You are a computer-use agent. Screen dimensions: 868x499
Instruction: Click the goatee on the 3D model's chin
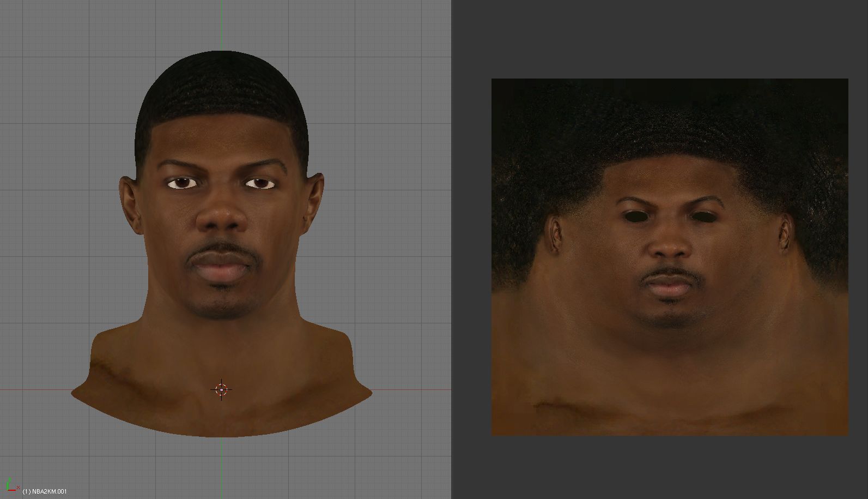tap(222, 305)
